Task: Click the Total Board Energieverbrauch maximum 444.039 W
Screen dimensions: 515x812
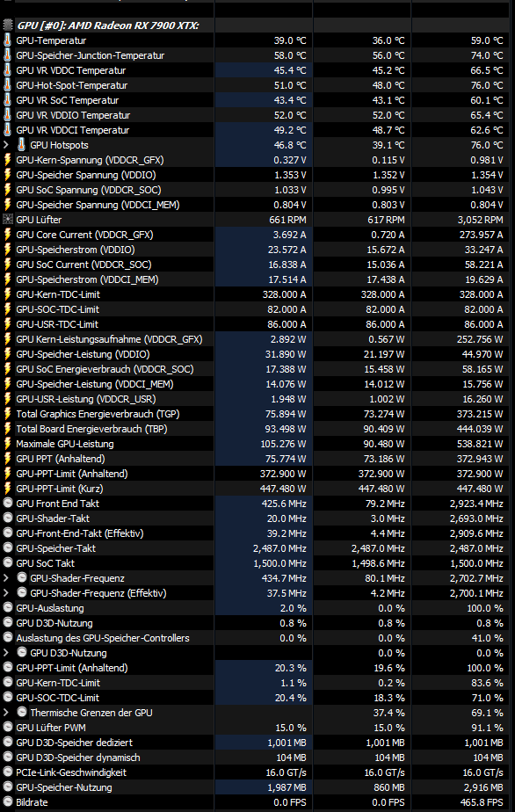Action: pos(480,429)
